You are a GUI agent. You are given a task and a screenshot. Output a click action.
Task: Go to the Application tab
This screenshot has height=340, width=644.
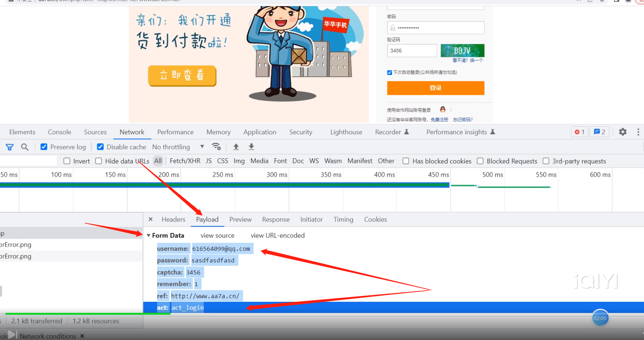260,132
